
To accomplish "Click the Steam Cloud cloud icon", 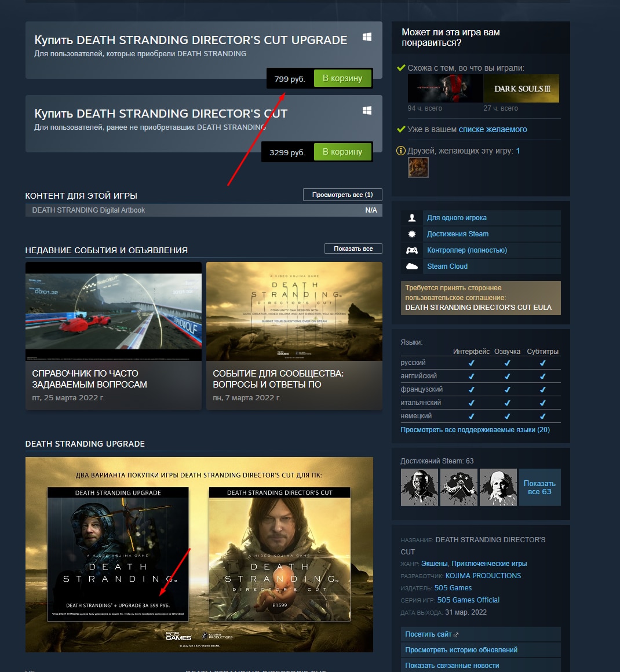I will 412,266.
